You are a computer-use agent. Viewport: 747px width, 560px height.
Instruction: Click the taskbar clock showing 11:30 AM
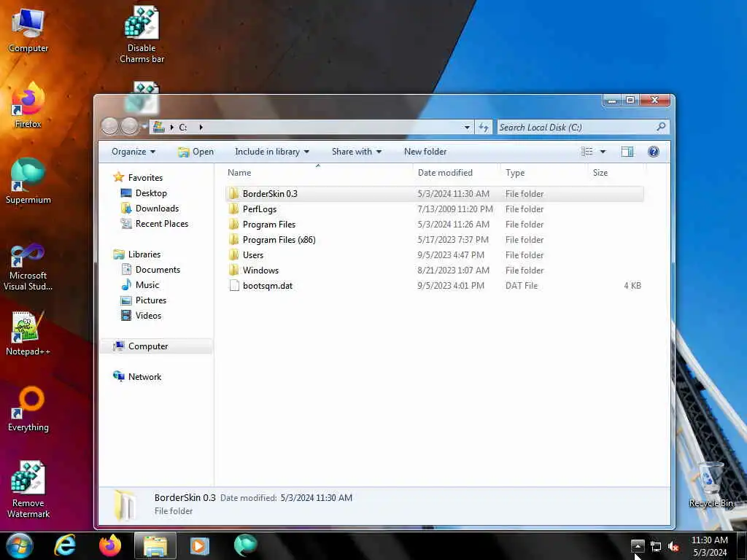(709, 545)
